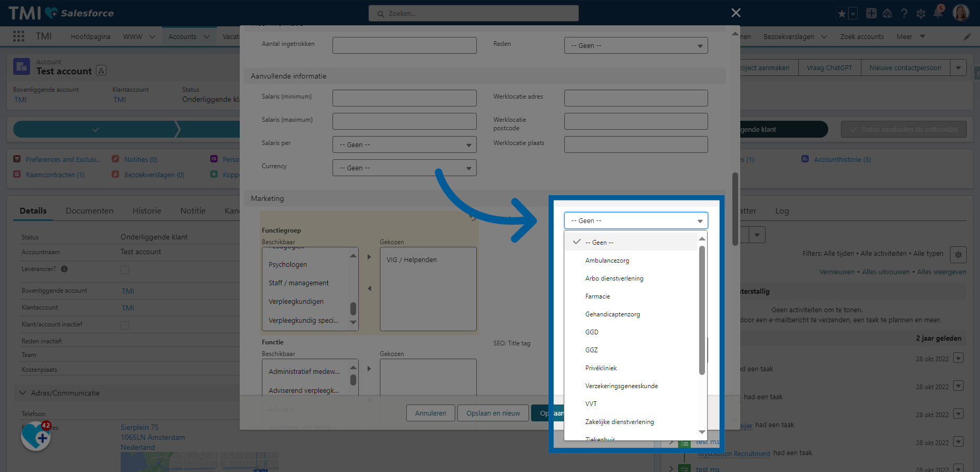Choose Farmacie in the dropdown
This screenshot has width=980, height=472.
[x=631, y=296]
